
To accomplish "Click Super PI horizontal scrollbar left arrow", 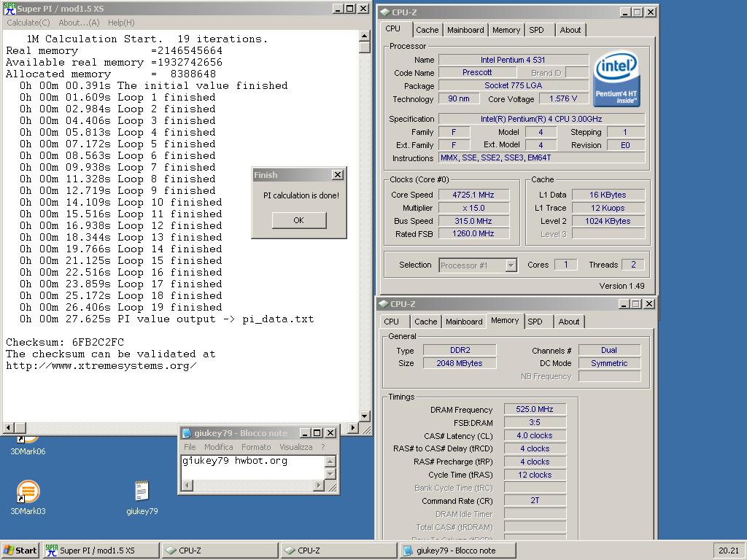I will 8,427.
